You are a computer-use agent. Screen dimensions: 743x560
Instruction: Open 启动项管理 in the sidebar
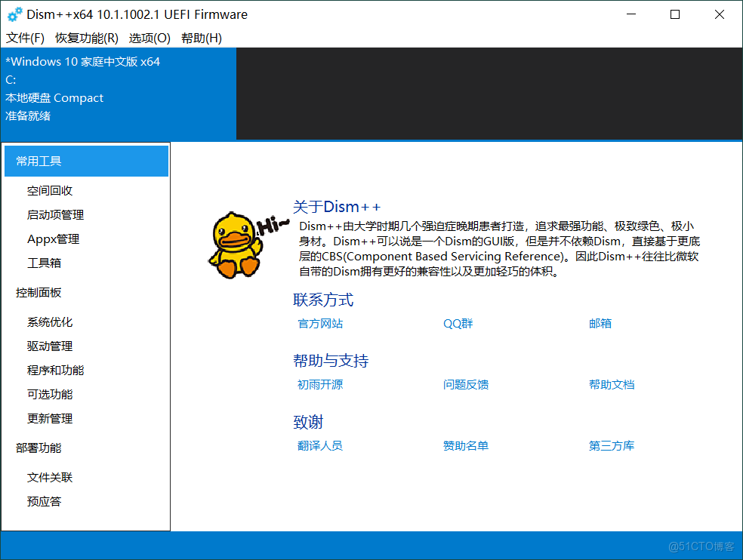[x=55, y=214]
